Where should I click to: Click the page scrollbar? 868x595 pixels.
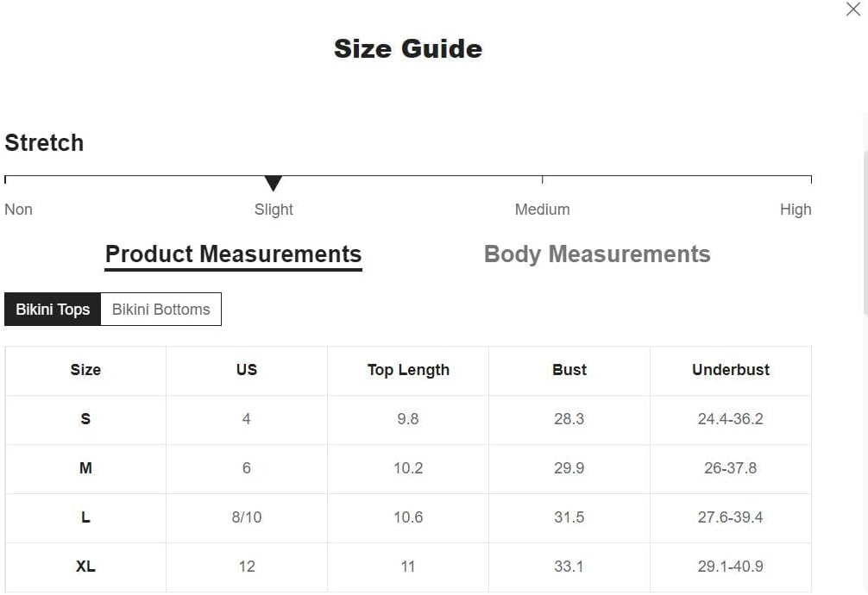[865, 233]
